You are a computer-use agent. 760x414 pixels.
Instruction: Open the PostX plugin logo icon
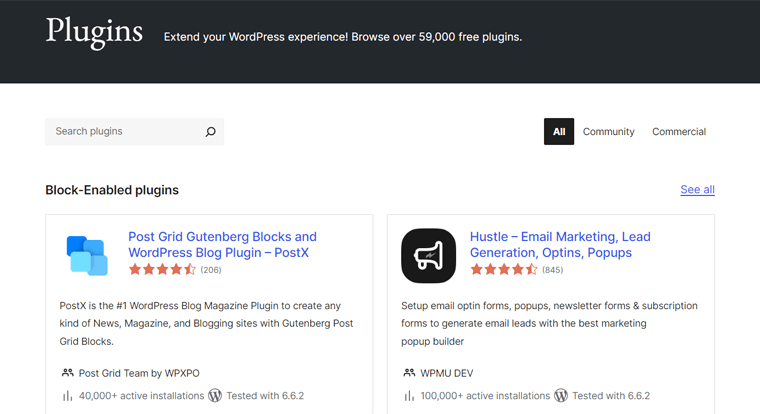pos(87,255)
